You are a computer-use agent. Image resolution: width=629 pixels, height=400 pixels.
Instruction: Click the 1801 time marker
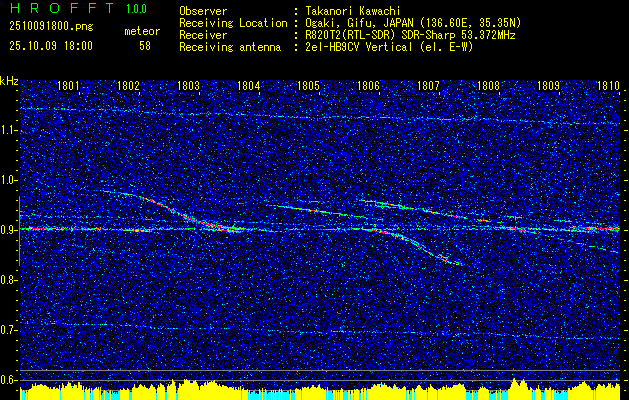click(68, 86)
